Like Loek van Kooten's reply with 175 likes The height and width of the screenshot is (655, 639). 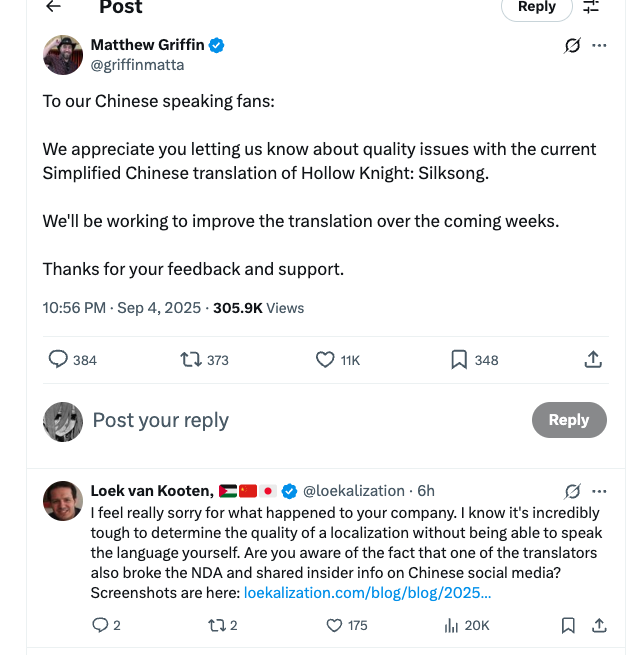[x=334, y=625]
